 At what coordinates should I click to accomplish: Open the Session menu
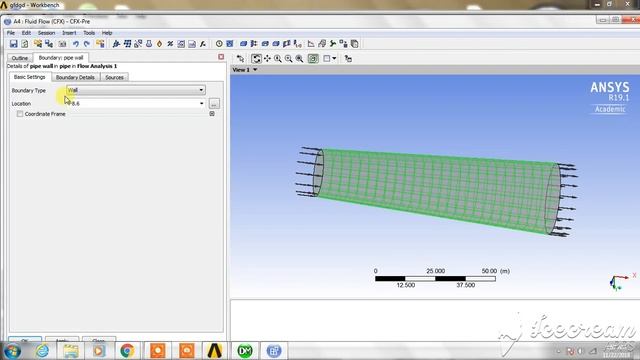point(46,33)
